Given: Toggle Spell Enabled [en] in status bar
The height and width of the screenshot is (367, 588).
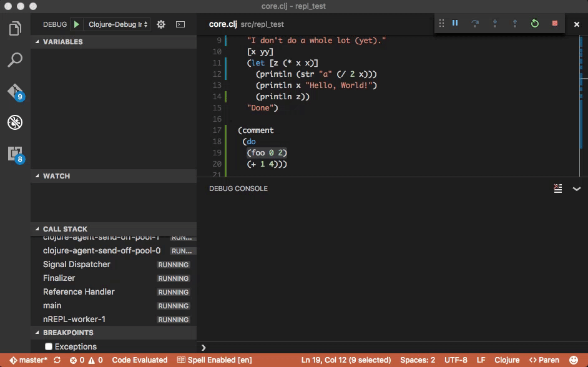Looking at the screenshot, I should tap(215, 360).
